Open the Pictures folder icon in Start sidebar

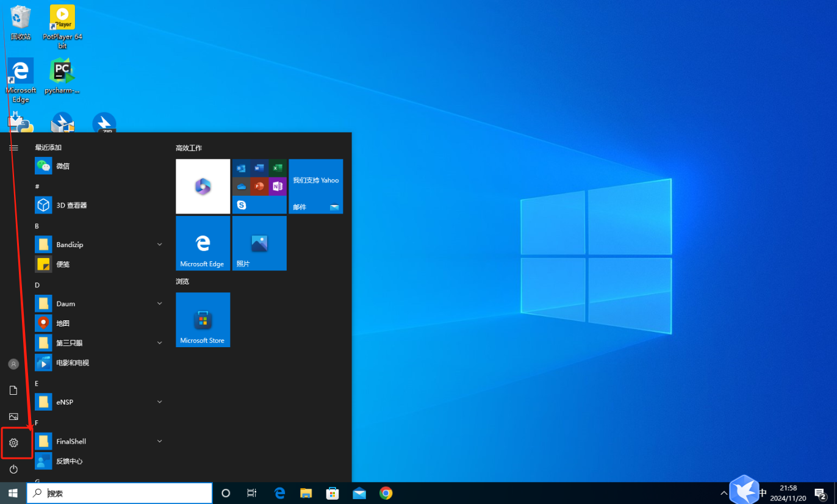point(13,417)
